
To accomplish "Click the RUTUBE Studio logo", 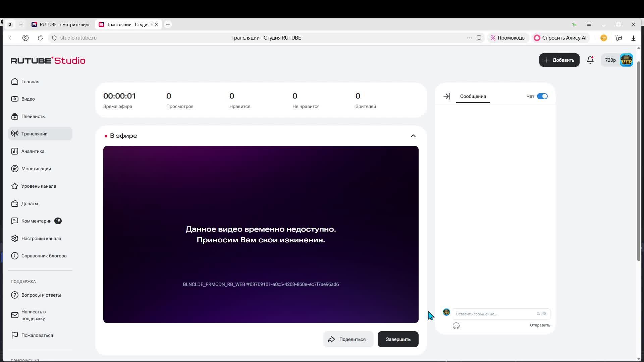I will tap(48, 60).
